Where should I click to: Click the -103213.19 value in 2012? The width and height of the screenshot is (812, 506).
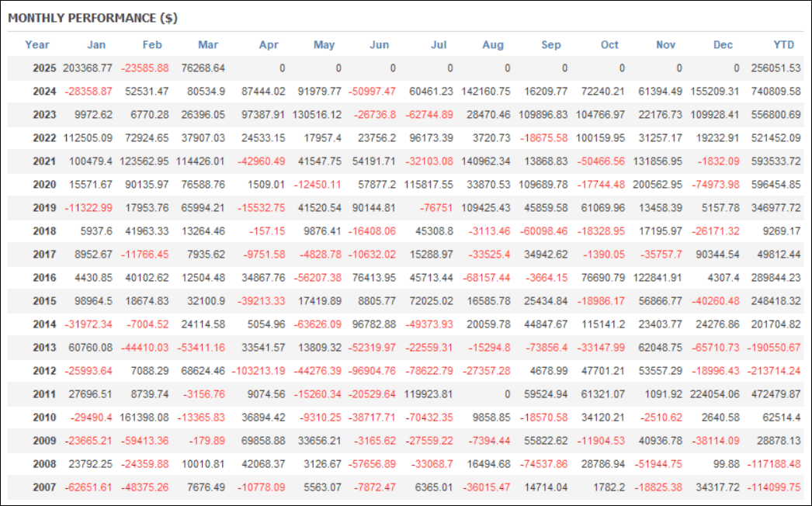click(259, 371)
